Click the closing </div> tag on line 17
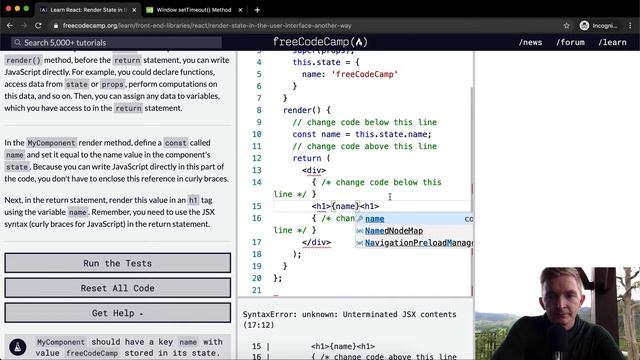The width and height of the screenshot is (640, 360). pyautogui.click(x=316, y=242)
